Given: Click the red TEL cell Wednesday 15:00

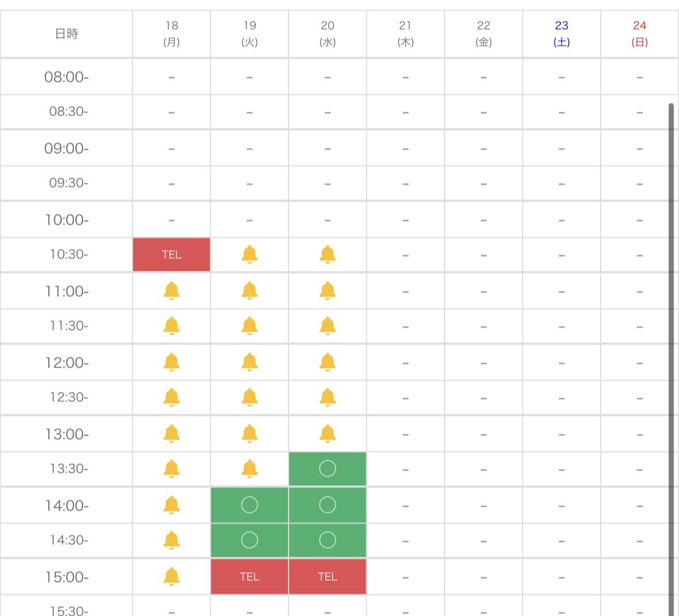Looking at the screenshot, I should pyautogui.click(x=327, y=577).
